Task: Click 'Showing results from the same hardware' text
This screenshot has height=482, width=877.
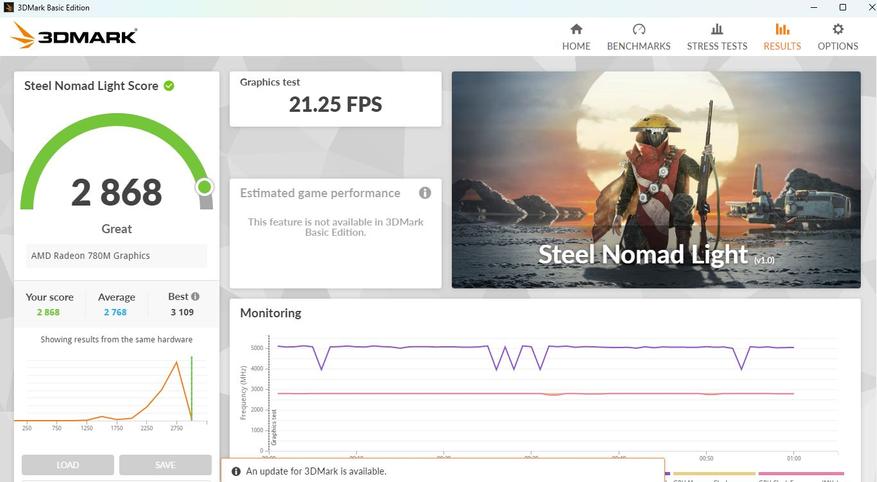Action: point(116,339)
